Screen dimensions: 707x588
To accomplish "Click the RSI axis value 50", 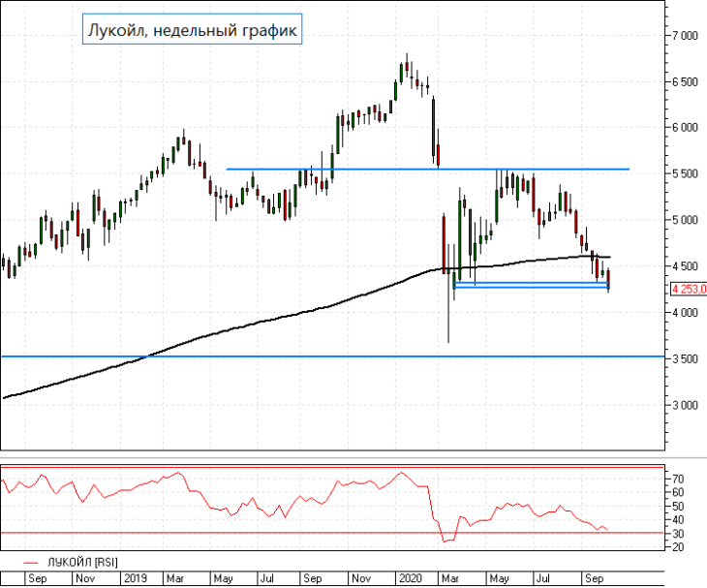I will (678, 507).
